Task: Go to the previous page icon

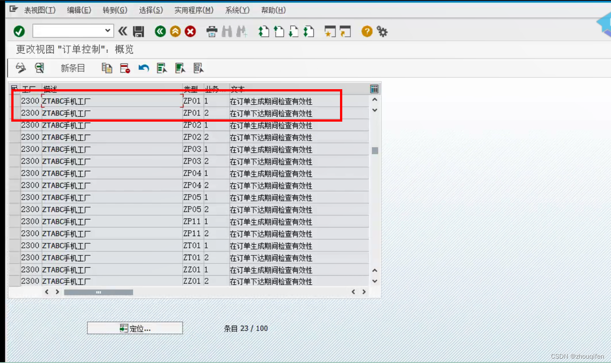Action: [x=279, y=32]
